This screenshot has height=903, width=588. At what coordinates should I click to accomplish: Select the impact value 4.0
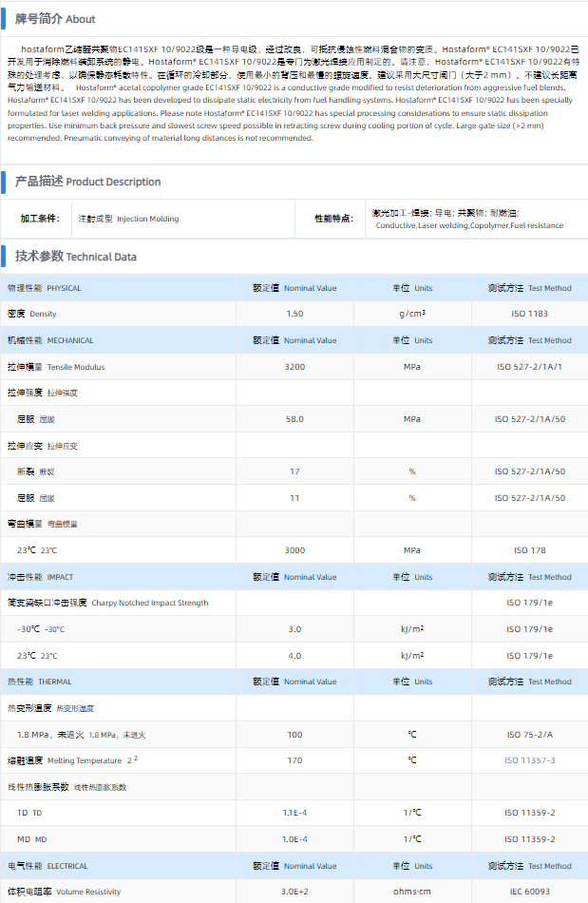294,656
